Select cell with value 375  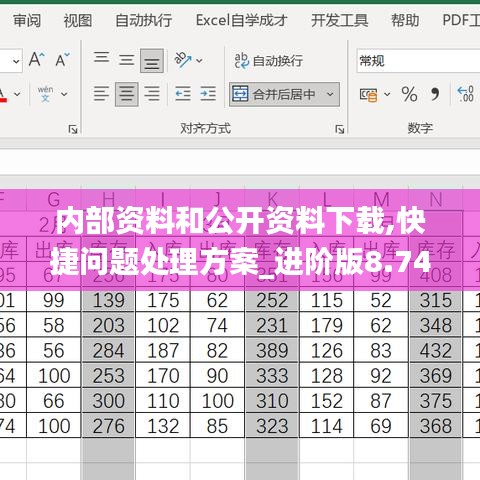(x=436, y=401)
